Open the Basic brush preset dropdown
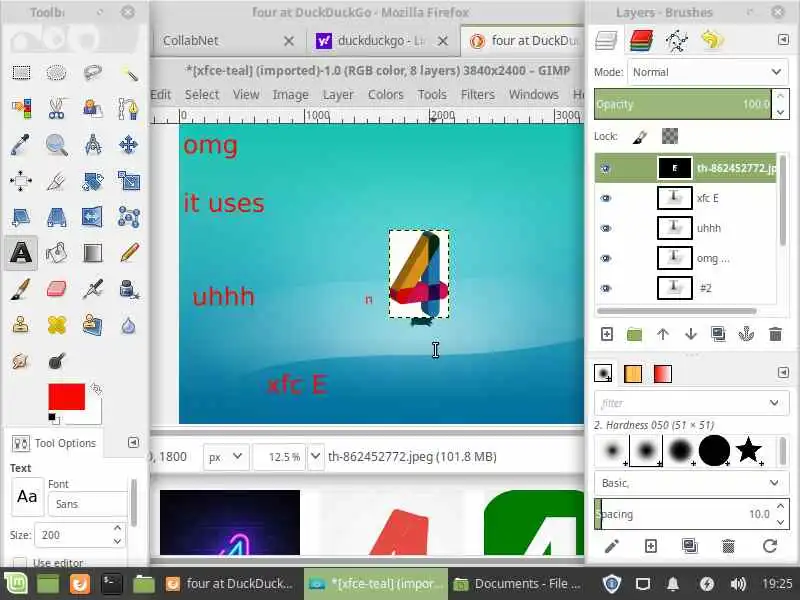This screenshot has width=800, height=600. 691,483
